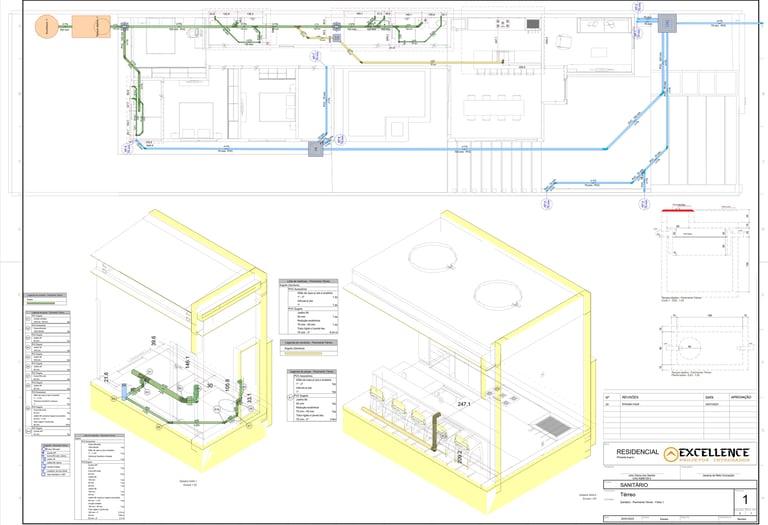Click the orange Excellence logo emblem
This screenshot has width=768, height=525.
[x=671, y=454]
